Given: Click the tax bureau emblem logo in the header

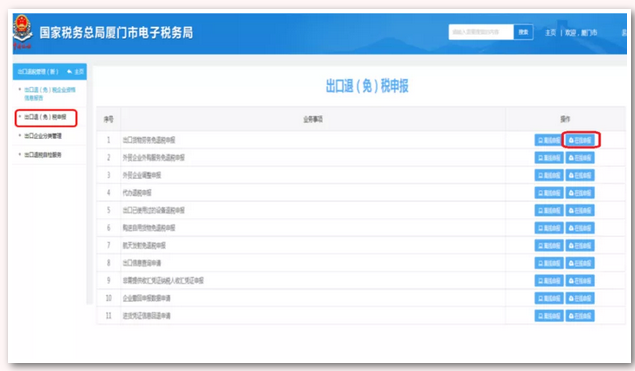Looking at the screenshot, I should tap(22, 32).
